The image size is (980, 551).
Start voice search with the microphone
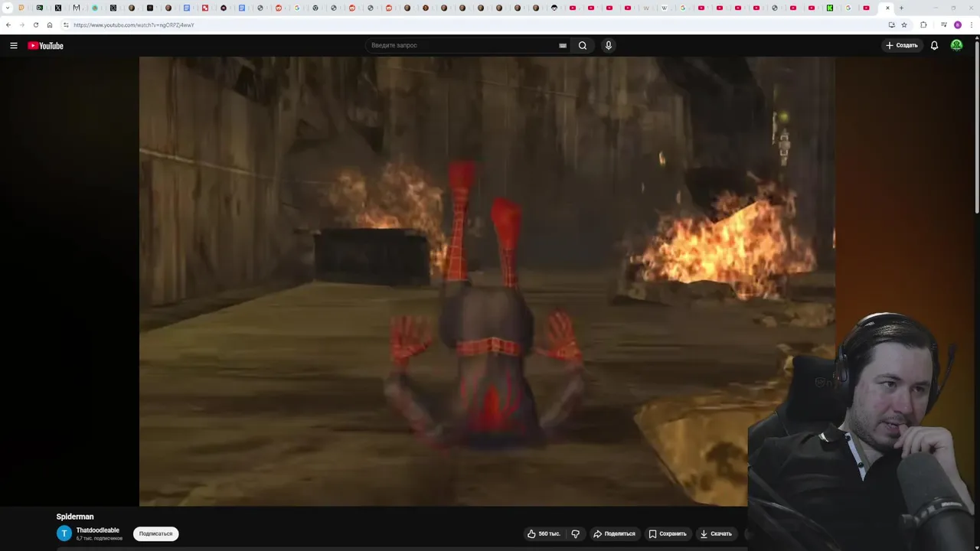pyautogui.click(x=609, y=45)
